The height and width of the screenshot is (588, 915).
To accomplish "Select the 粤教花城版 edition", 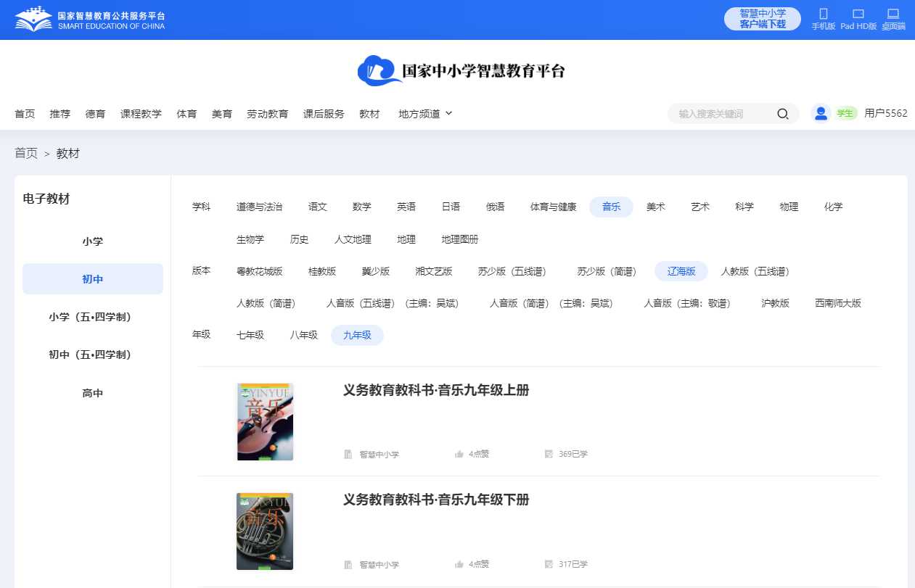I will pyautogui.click(x=260, y=271).
